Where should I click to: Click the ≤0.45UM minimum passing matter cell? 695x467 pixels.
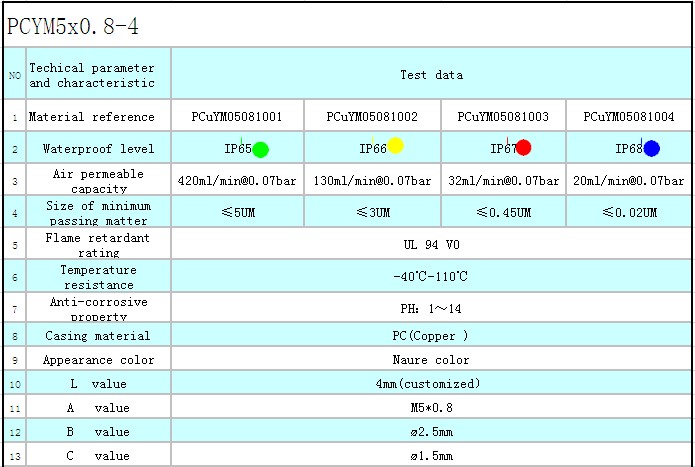pos(503,212)
